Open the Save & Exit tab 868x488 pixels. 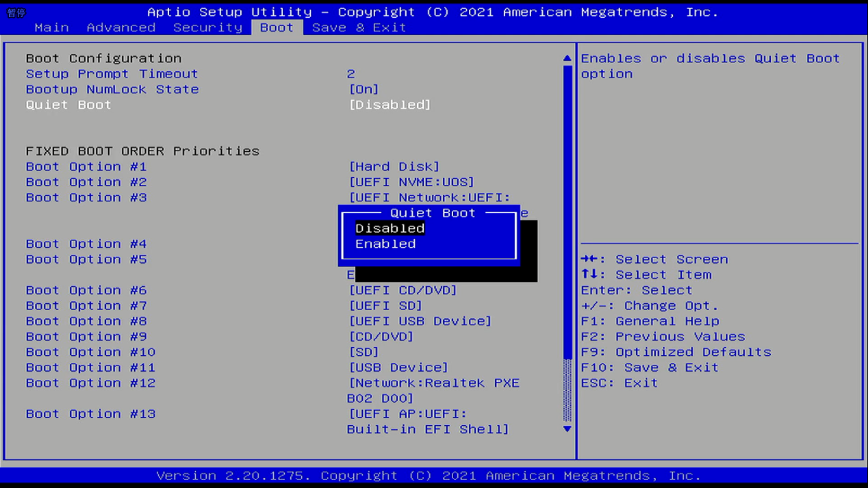359,28
